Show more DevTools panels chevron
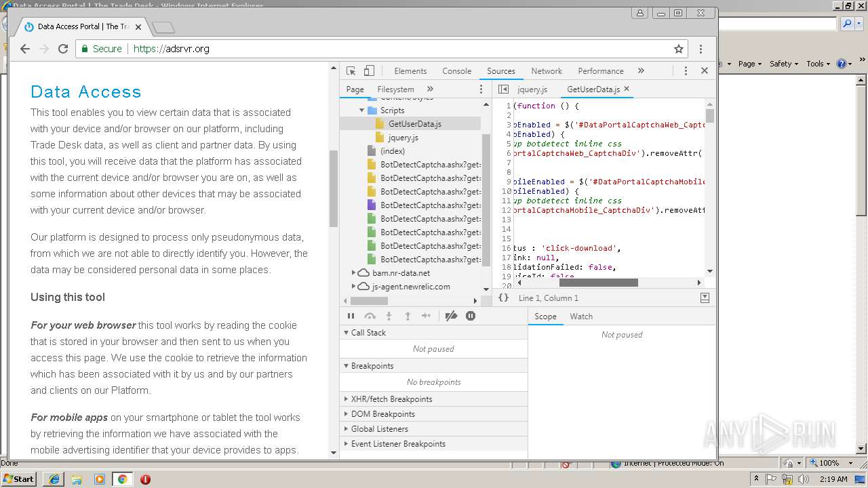 tap(641, 70)
